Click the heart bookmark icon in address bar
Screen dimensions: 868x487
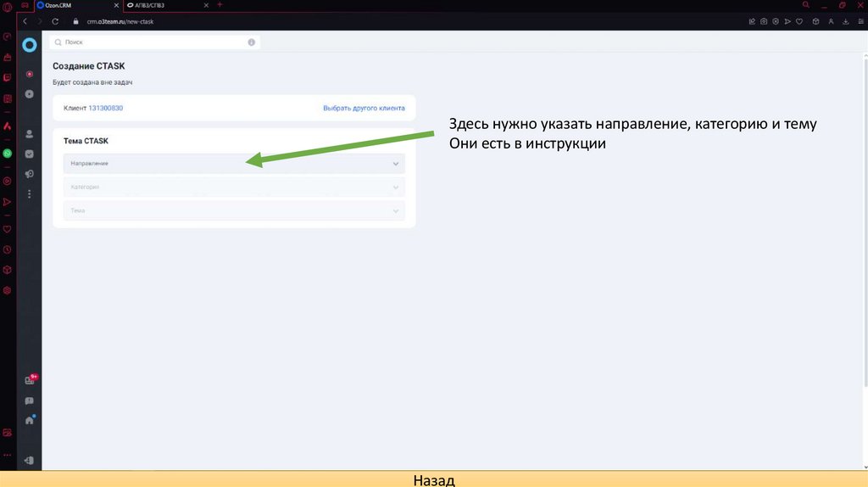(799, 21)
